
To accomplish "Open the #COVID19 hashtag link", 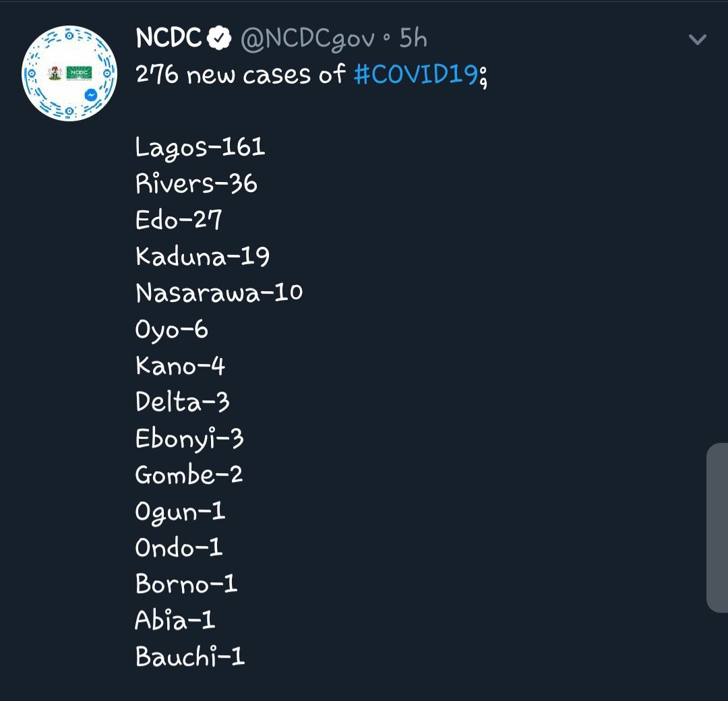I will [416, 74].
